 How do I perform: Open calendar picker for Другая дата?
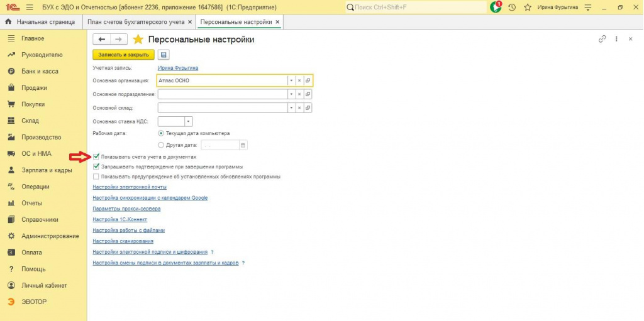[243, 145]
